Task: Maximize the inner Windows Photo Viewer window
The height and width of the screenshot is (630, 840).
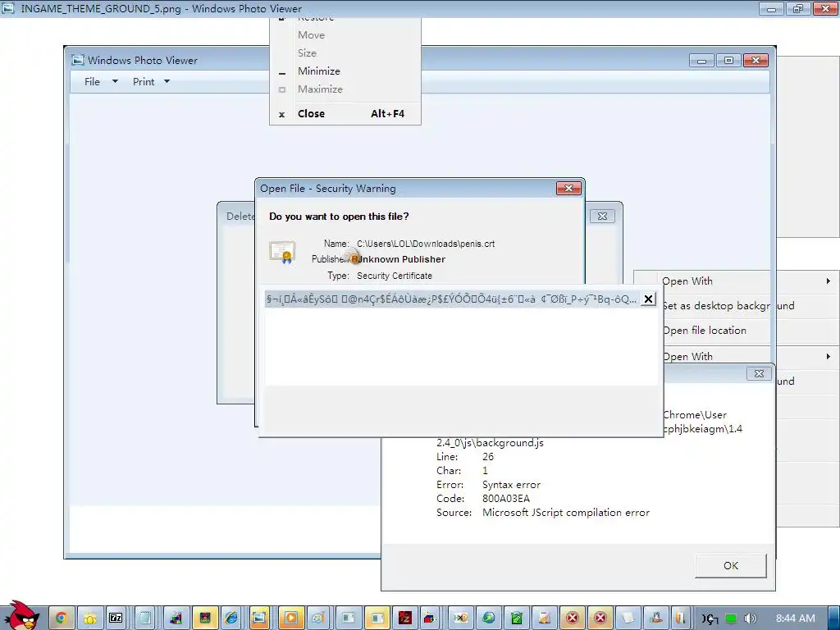Action: 728,60
